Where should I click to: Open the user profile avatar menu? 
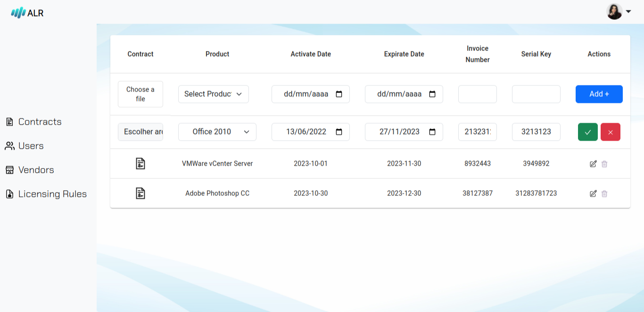click(614, 12)
